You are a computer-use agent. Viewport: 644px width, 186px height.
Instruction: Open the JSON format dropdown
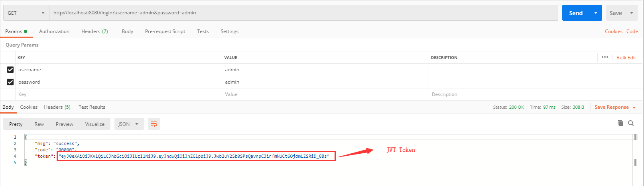pos(128,124)
